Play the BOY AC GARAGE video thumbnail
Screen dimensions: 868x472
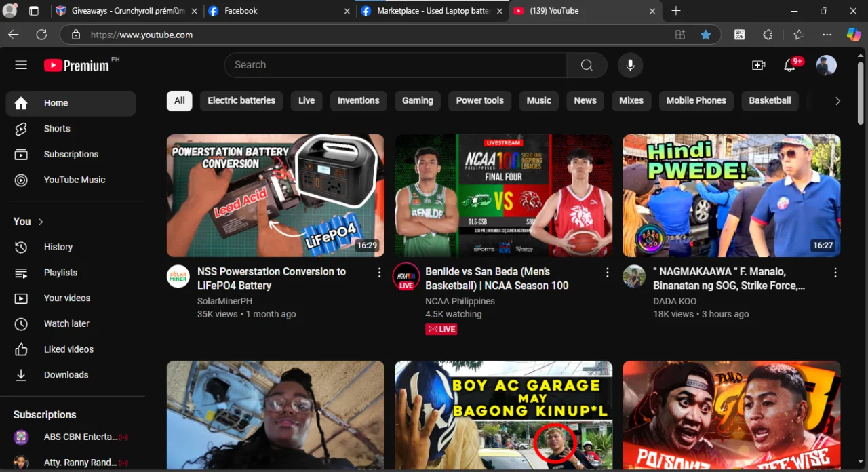tap(503, 414)
